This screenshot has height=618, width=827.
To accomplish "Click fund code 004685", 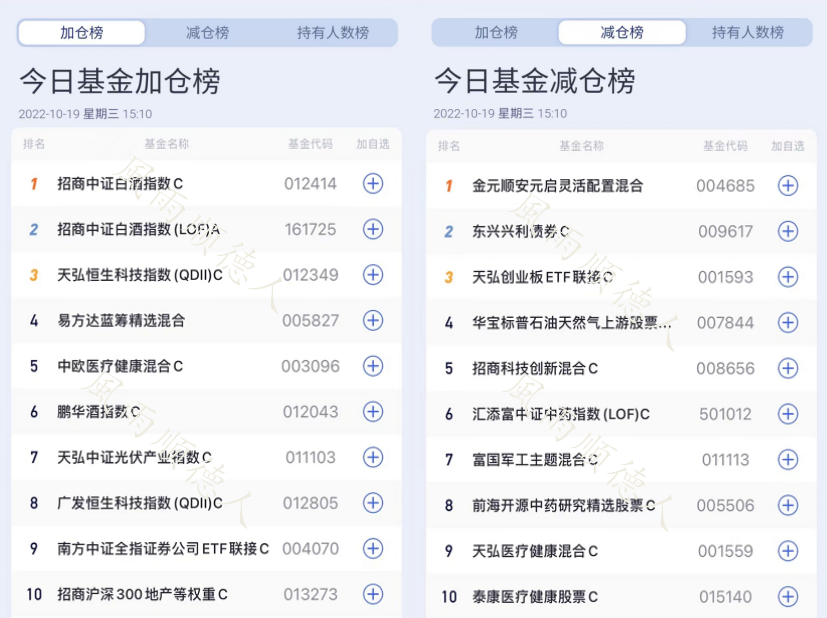I will coord(726,186).
